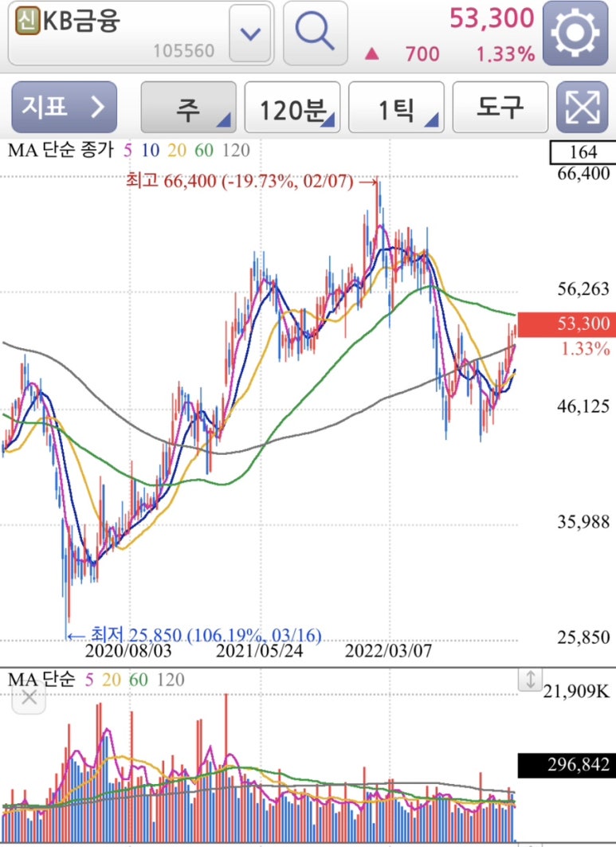Screen dimensions: 616x847
Task: Open the 도구 tools button
Action: click(x=500, y=107)
